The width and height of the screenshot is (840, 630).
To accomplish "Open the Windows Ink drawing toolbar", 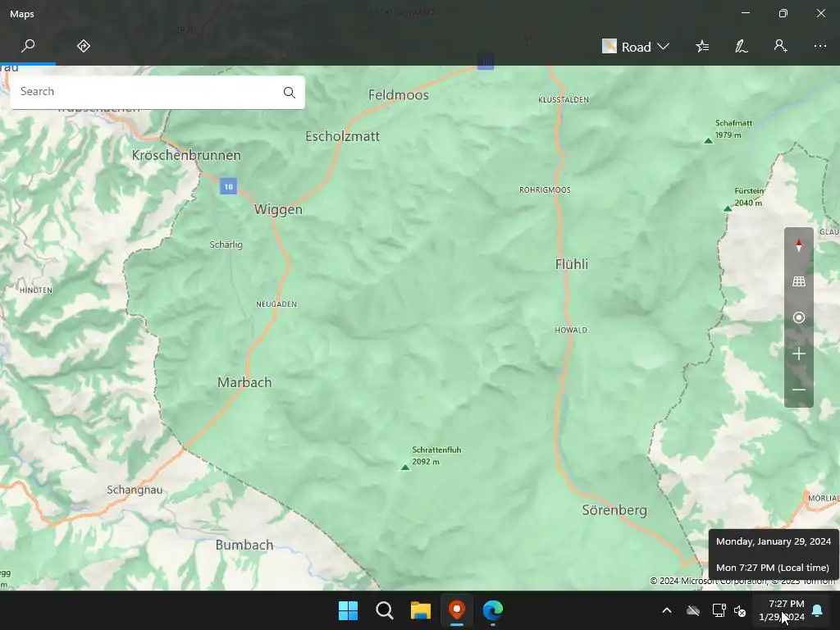I will (742, 47).
